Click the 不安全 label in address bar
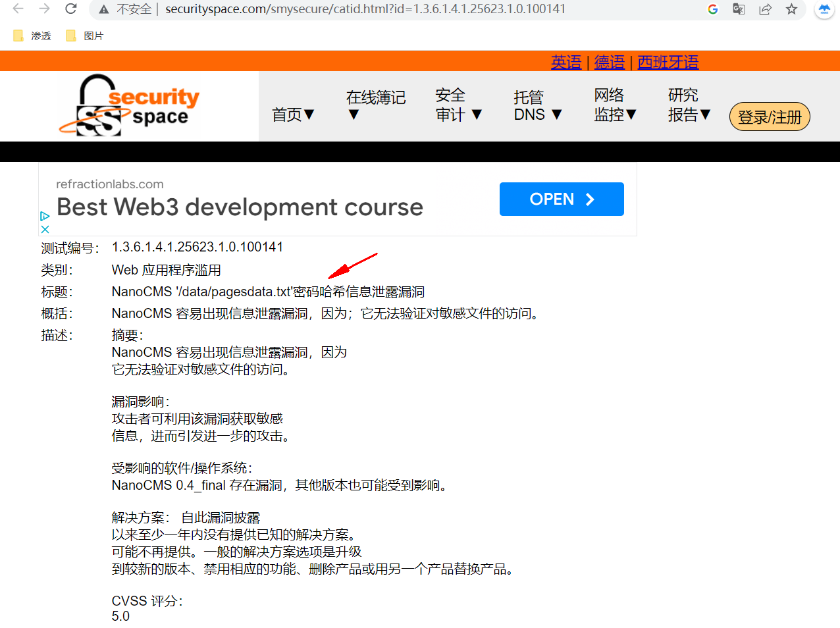Viewport: 840px width, 628px height. 134,9
